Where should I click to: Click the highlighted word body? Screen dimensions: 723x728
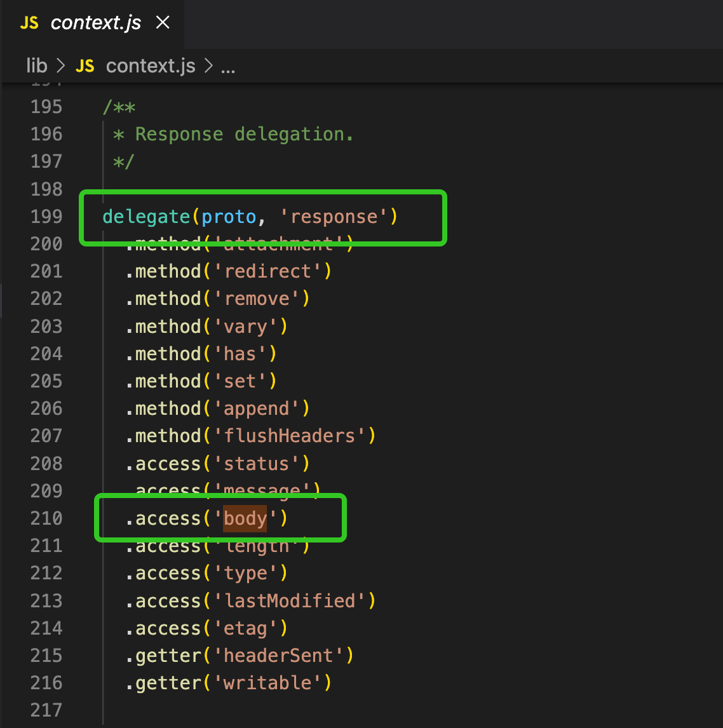[x=245, y=518]
